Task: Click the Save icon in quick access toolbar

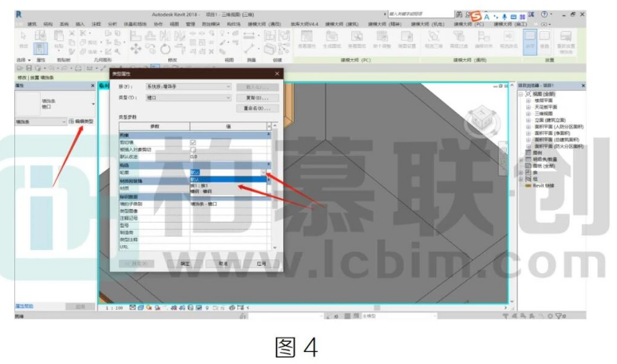Action: (29, 69)
